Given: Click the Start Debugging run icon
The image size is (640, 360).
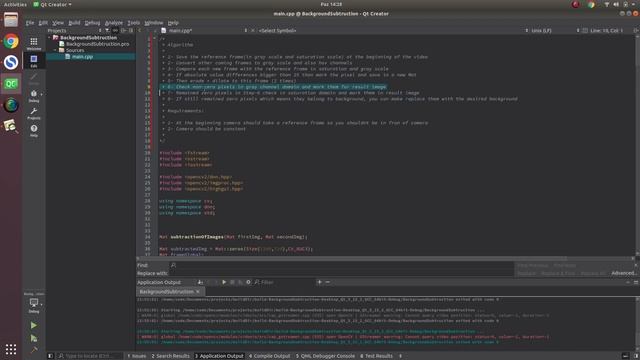Looking at the screenshot, I should [33, 338].
